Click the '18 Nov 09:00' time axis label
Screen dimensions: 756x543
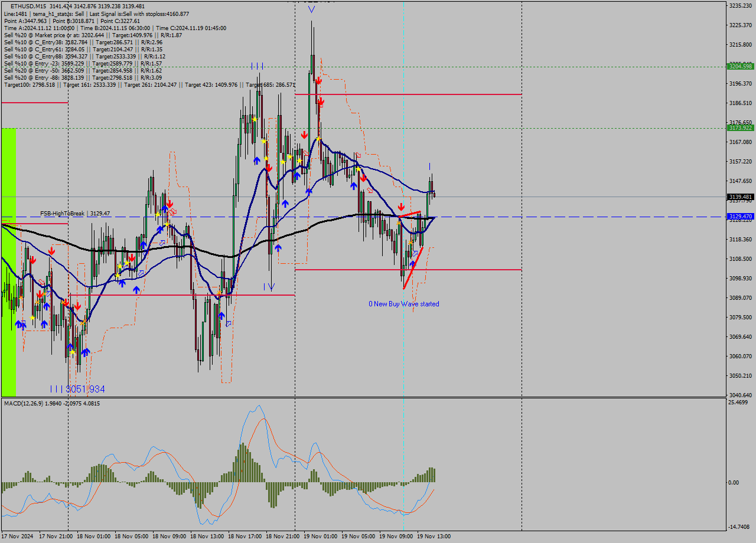click(169, 537)
